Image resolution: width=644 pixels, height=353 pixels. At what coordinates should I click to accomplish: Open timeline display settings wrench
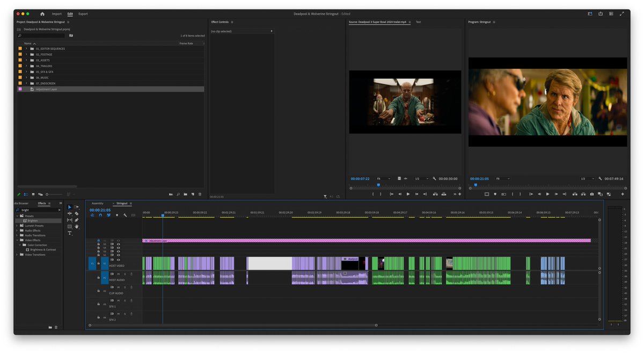pyautogui.click(x=125, y=215)
